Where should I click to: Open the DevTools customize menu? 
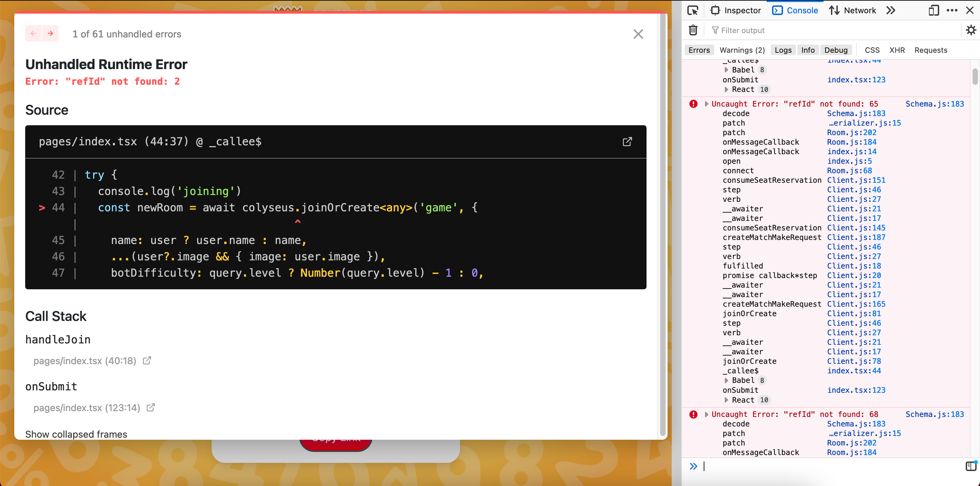[952, 10]
